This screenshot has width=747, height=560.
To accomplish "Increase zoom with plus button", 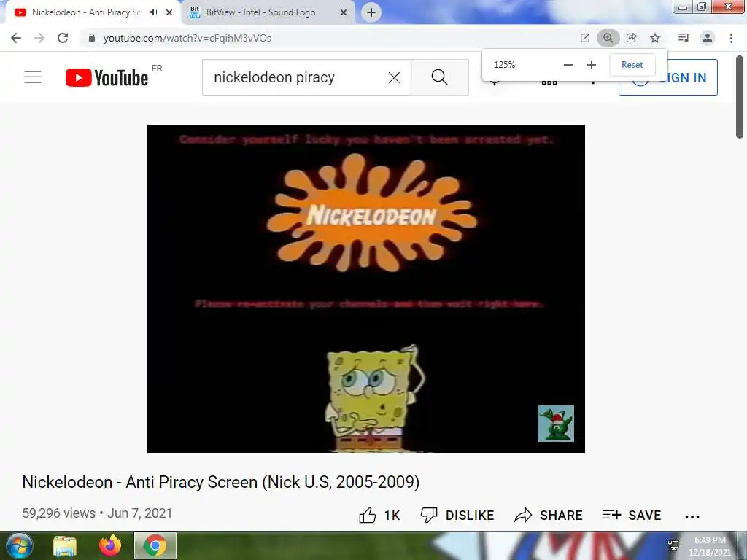I will (591, 65).
